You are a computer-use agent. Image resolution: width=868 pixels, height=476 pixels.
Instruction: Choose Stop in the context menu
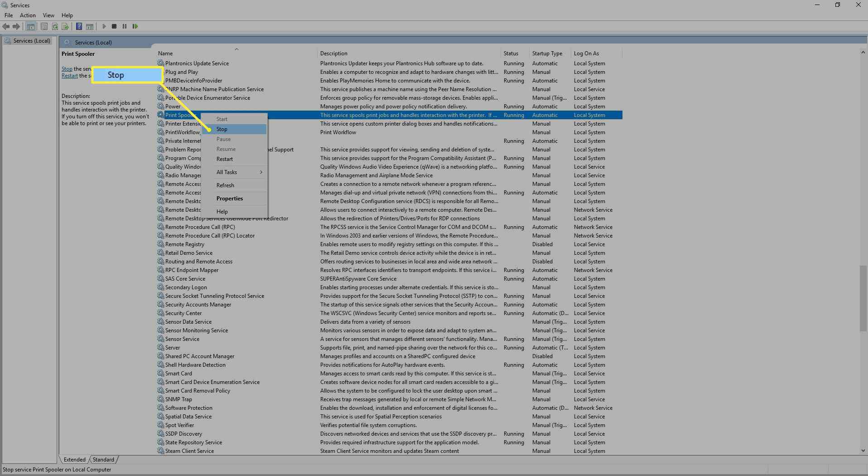[234, 129]
